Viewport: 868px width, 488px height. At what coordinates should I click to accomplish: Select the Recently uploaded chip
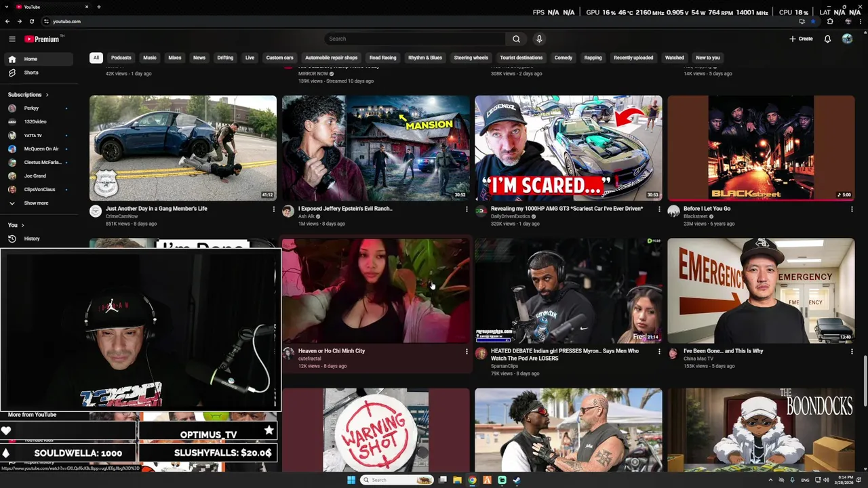coord(633,58)
